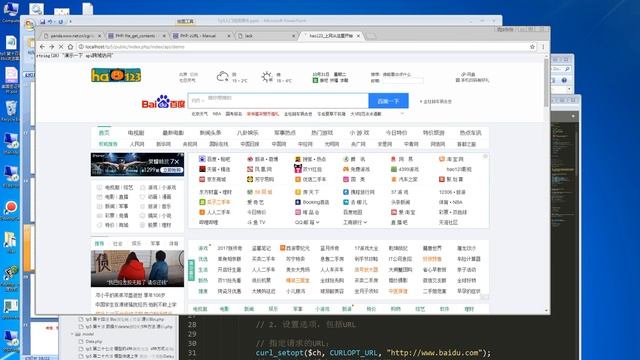640x360 pixels.
Task: Click the penguin icon beside 腾讯
Action: [x=346, y=159]
